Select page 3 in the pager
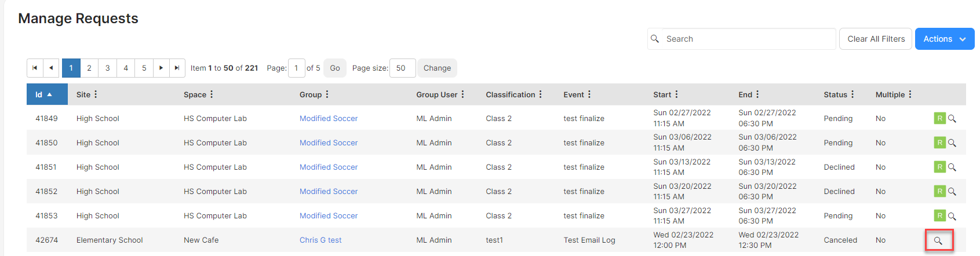The image size is (980, 256). [x=107, y=68]
